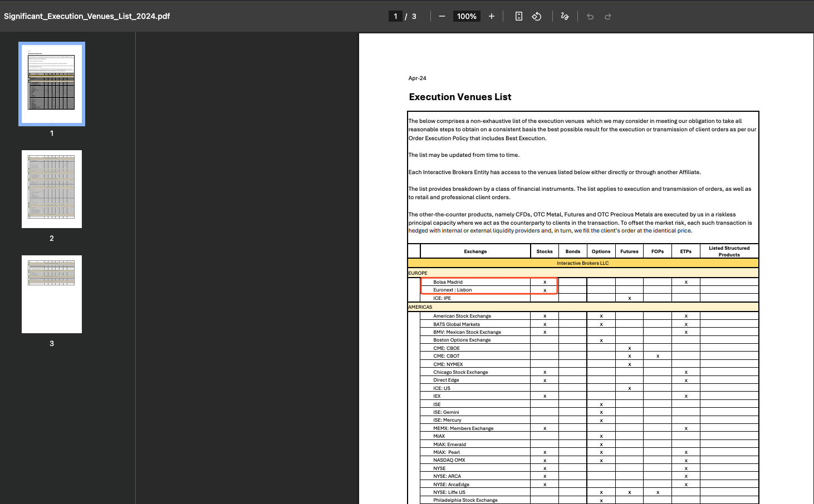Click the current page number field
This screenshot has width=814, height=504.
click(x=395, y=17)
